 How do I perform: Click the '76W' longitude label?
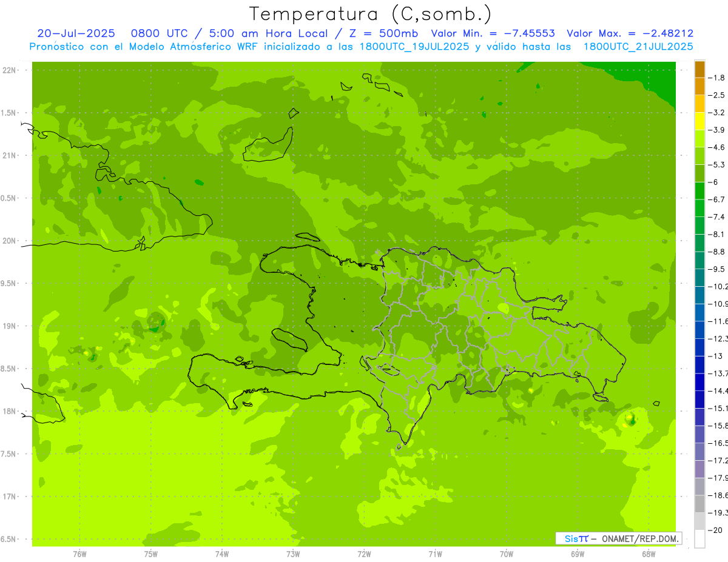pos(79,554)
